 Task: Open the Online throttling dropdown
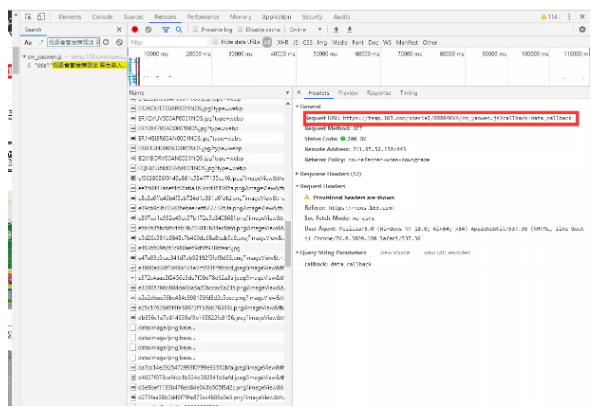point(305,29)
